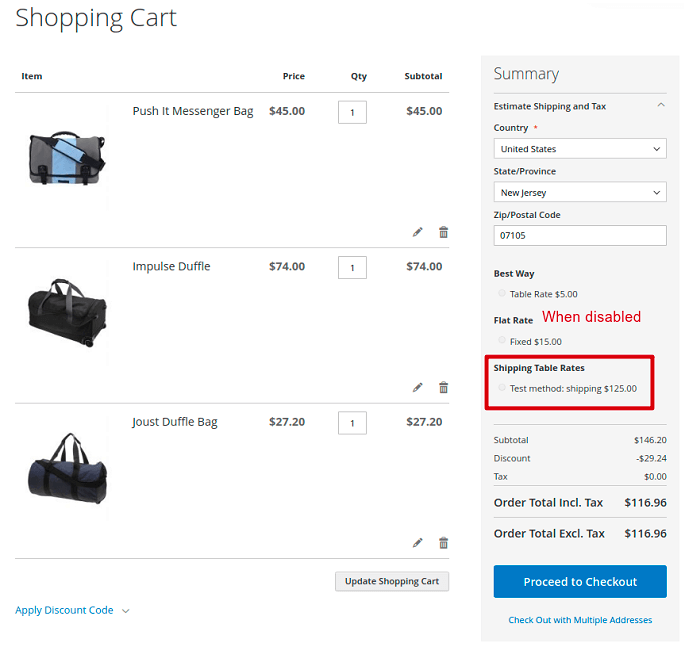Image resolution: width=685 pixels, height=662 pixels.
Task: Click quantity box for Impulse Duffle
Action: [352, 267]
